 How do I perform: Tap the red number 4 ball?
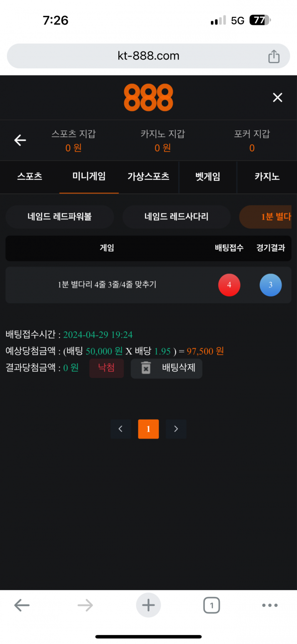coord(229,285)
